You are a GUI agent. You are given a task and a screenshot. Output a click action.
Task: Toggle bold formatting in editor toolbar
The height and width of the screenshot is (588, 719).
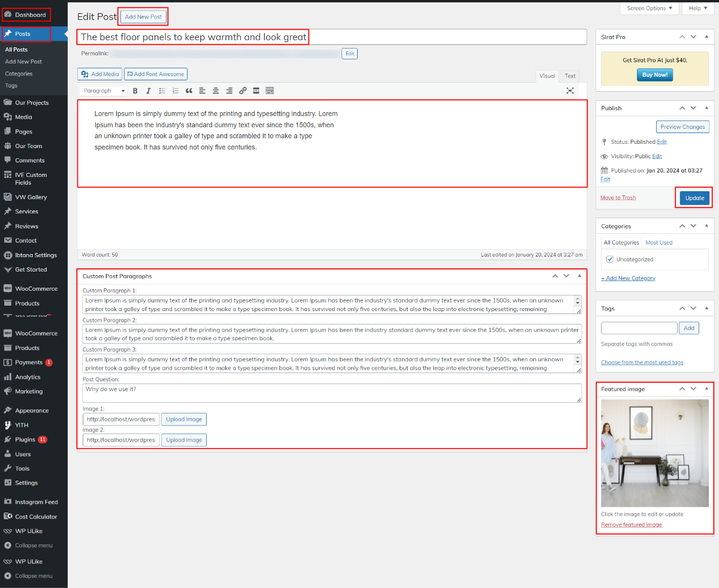(x=135, y=91)
